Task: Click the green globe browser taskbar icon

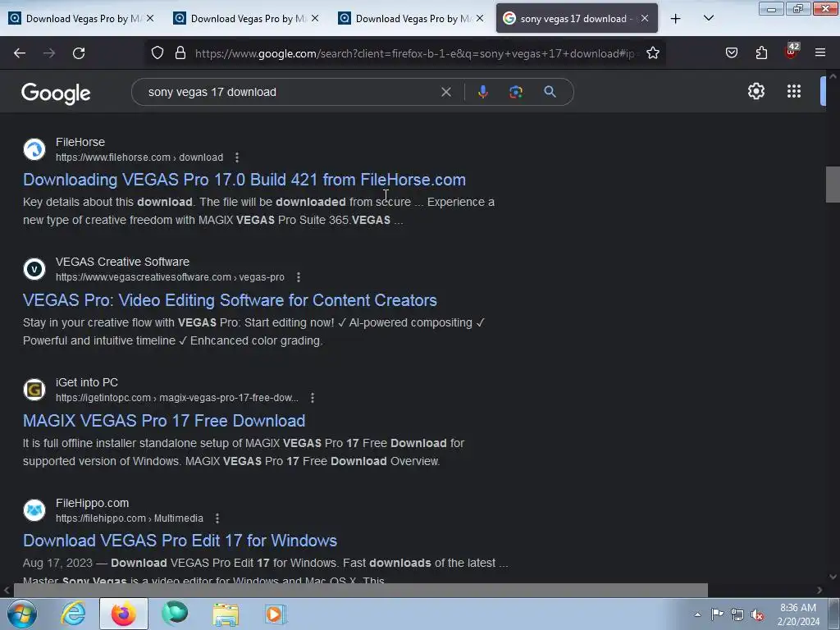Action: (175, 614)
